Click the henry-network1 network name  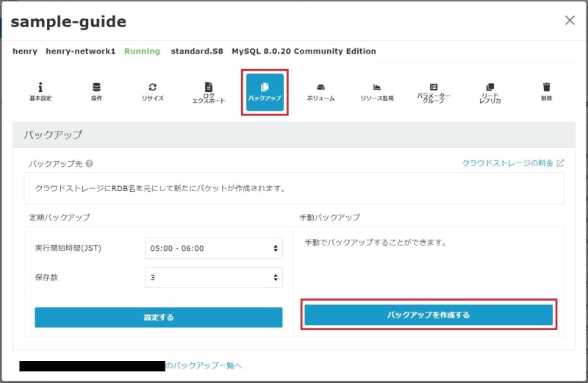click(x=80, y=51)
